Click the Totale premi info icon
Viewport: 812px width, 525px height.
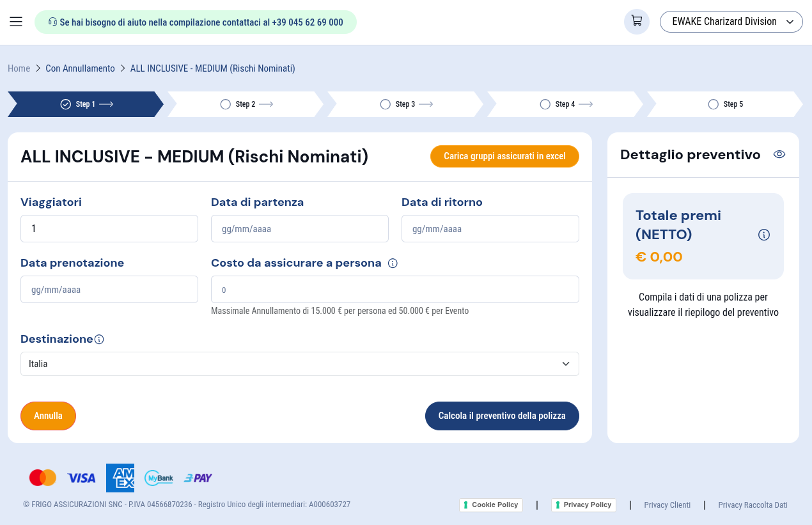(763, 235)
